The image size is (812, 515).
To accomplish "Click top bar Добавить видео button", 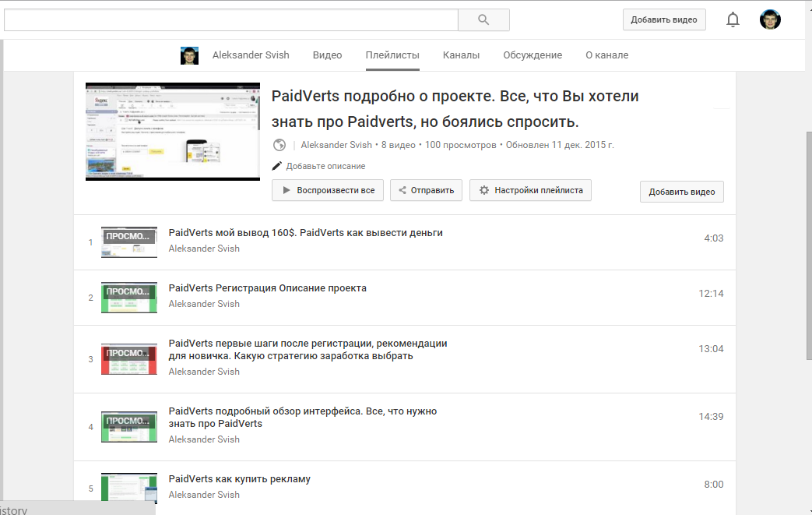I will click(x=664, y=19).
